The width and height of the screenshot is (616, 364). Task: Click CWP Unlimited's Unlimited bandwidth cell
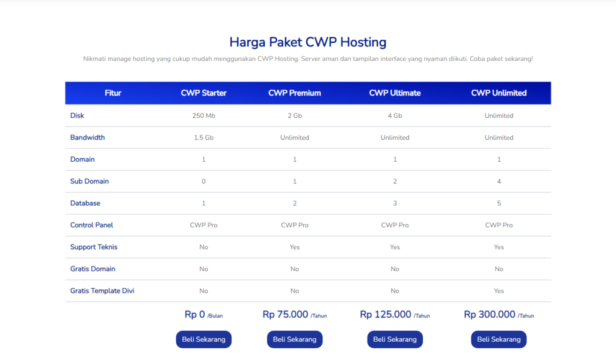click(499, 138)
